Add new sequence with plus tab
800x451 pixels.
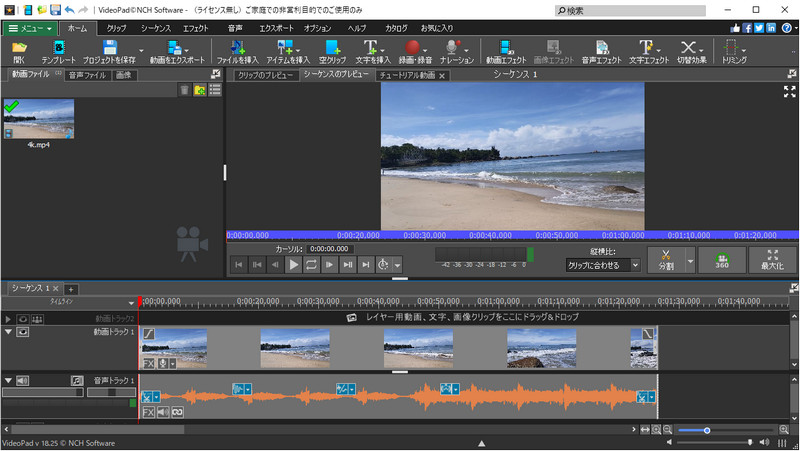(71, 290)
